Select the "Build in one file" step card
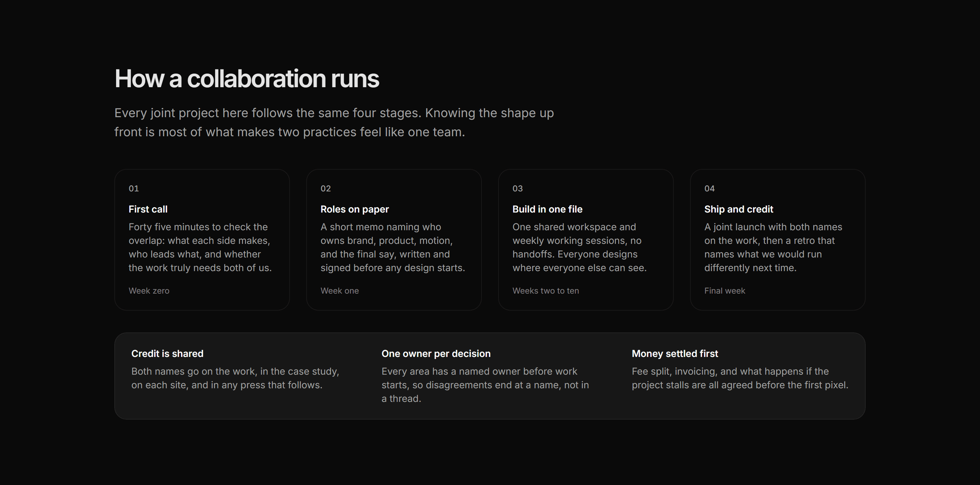Viewport: 980px width, 485px height. pos(586,239)
